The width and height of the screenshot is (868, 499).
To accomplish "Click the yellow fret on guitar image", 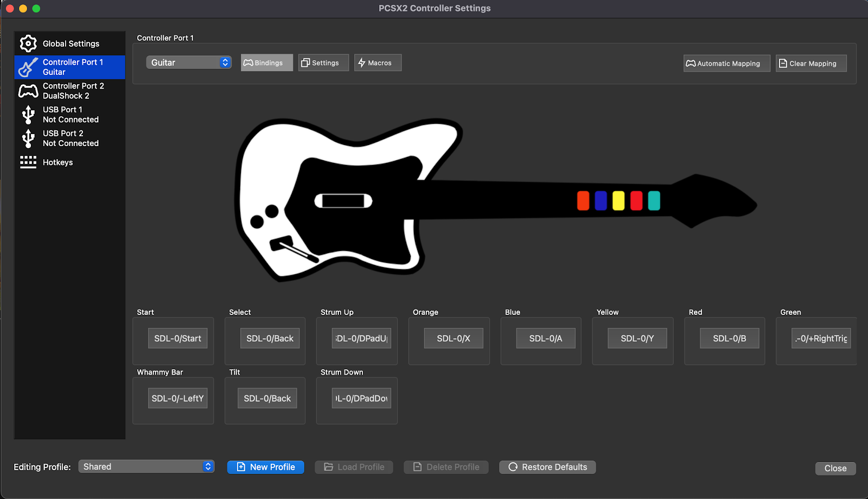I will coord(618,200).
